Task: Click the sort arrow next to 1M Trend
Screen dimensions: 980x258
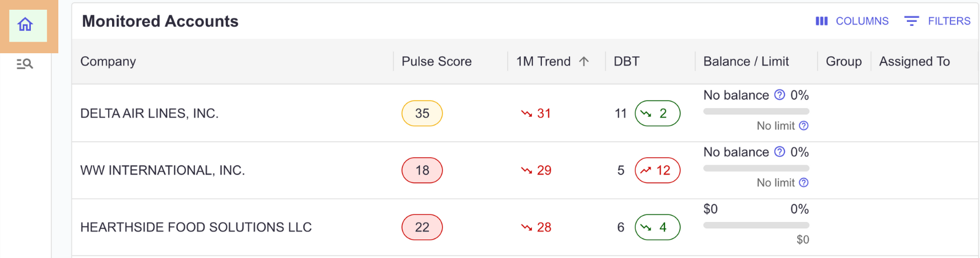Action: point(584,61)
